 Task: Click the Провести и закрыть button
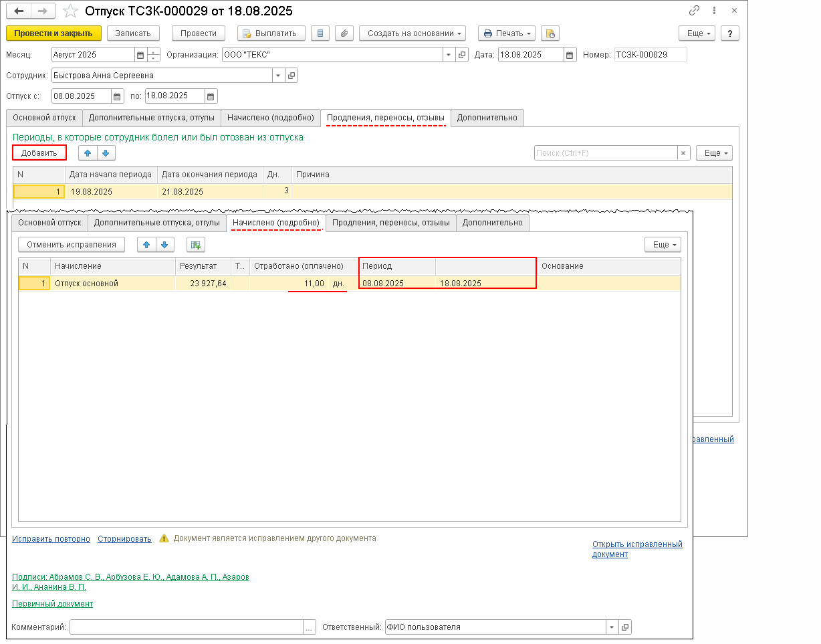coord(53,33)
